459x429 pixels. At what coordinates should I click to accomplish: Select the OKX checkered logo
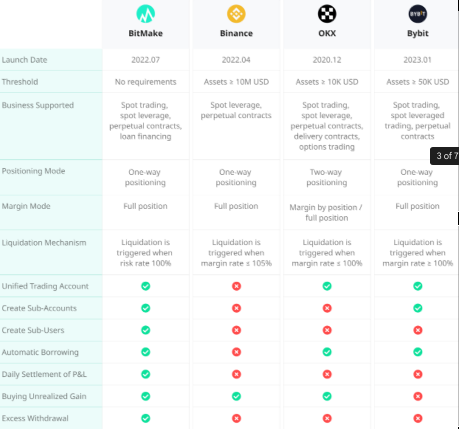pyautogui.click(x=327, y=14)
